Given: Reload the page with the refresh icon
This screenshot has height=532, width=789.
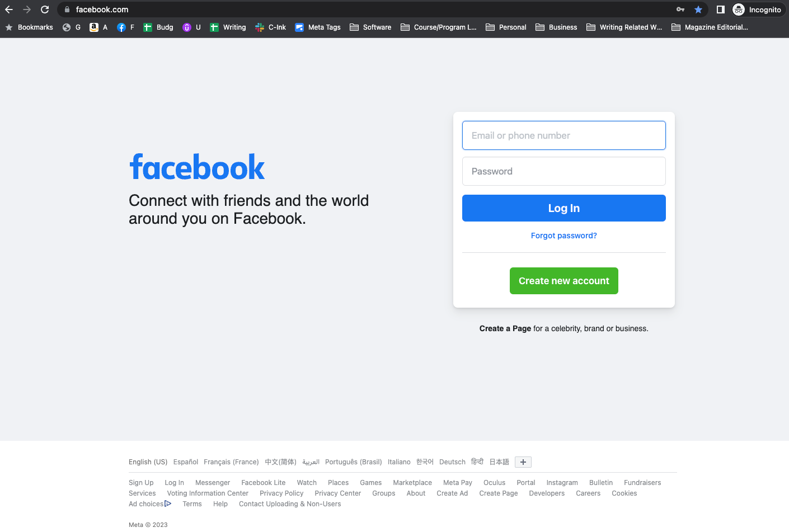Looking at the screenshot, I should pos(45,10).
